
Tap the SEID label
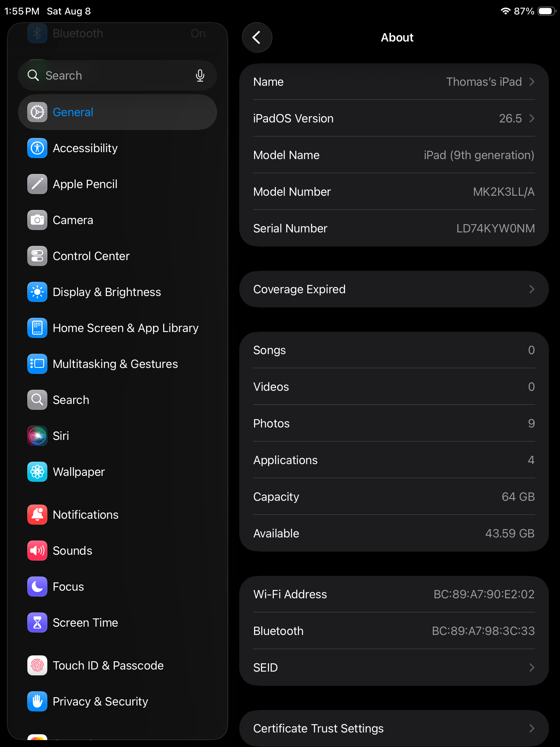click(x=265, y=667)
